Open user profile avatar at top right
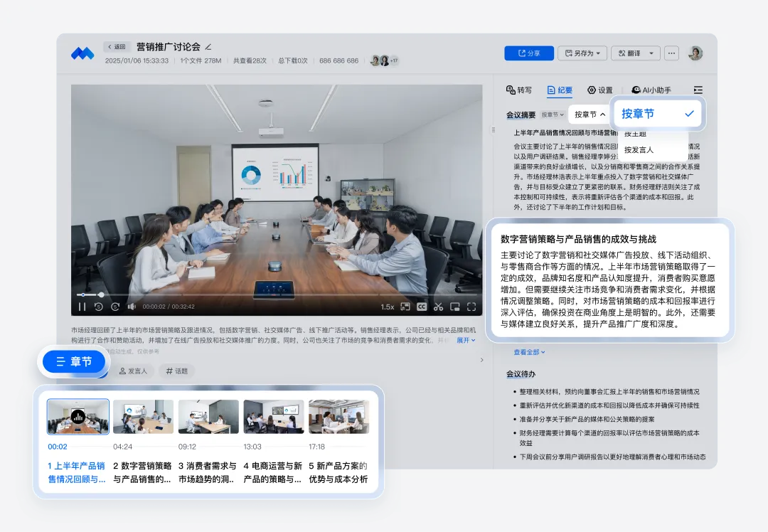The width and height of the screenshot is (768, 532). click(x=695, y=53)
